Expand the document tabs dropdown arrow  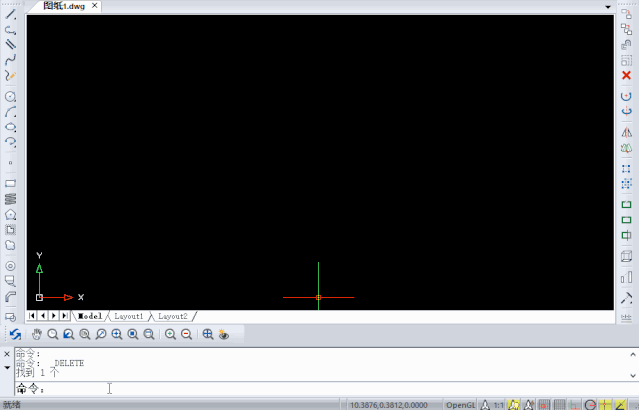coord(608,6)
